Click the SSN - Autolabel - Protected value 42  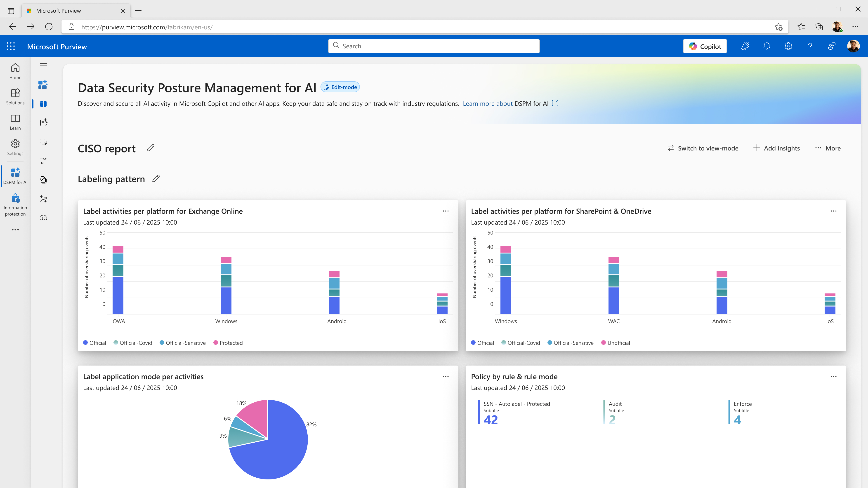point(491,420)
